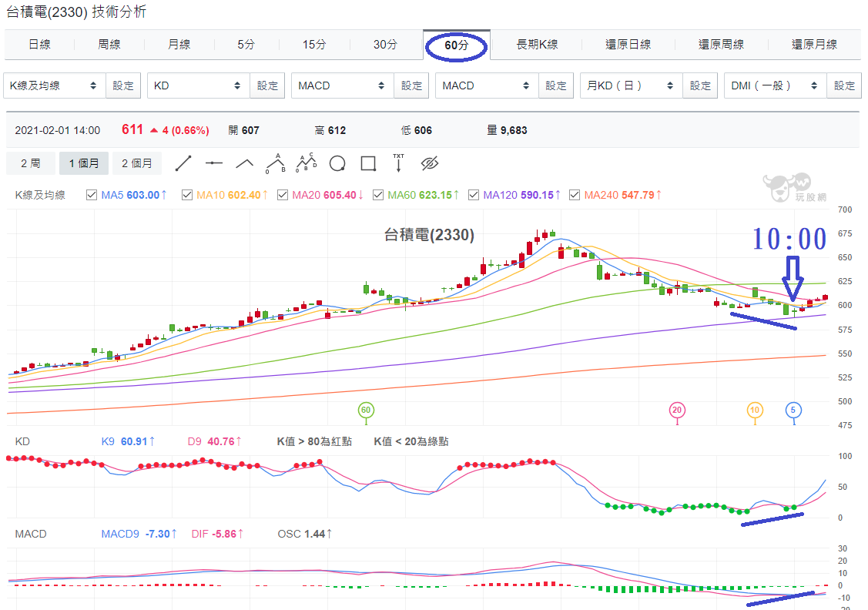Image resolution: width=868 pixels, height=610 pixels.
Task: Switch to the 周線 tab
Action: [109, 44]
